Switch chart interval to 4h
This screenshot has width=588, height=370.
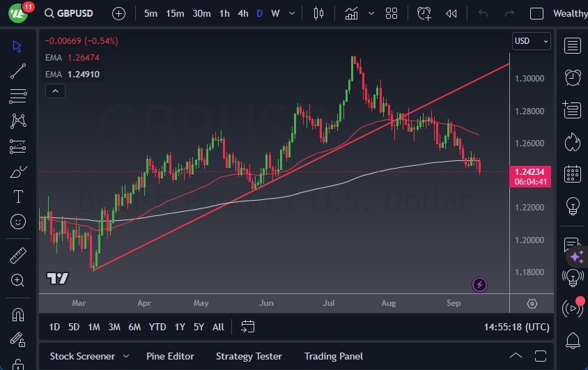pyautogui.click(x=242, y=13)
